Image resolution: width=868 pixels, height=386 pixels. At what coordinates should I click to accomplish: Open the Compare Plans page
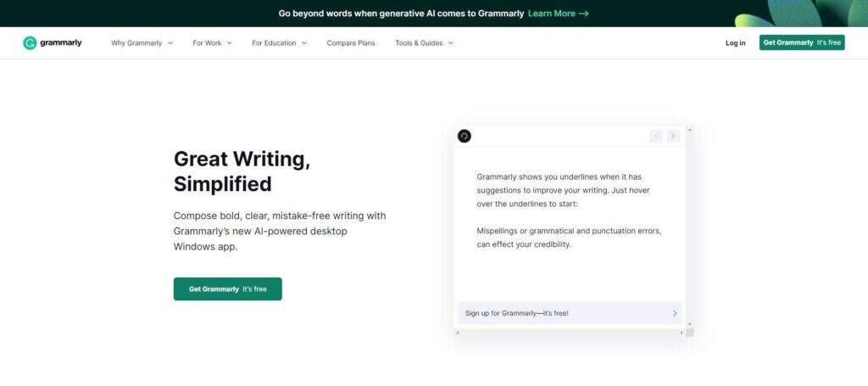click(351, 43)
